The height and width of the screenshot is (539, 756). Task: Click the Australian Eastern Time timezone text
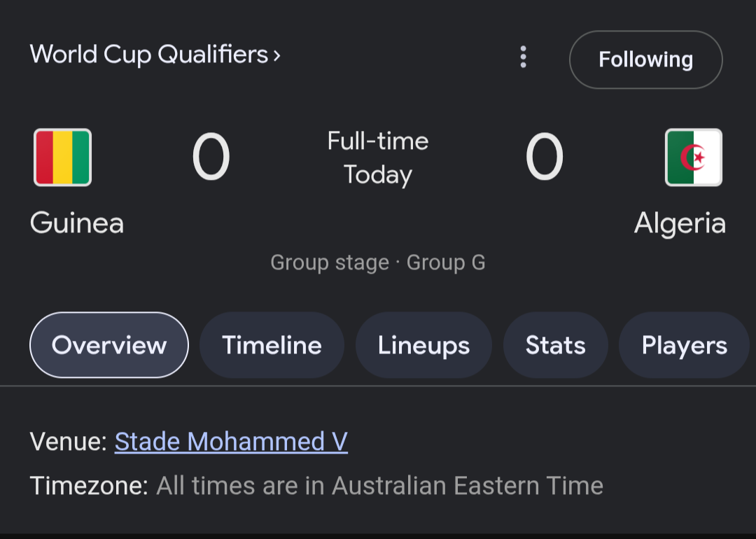[379, 486]
